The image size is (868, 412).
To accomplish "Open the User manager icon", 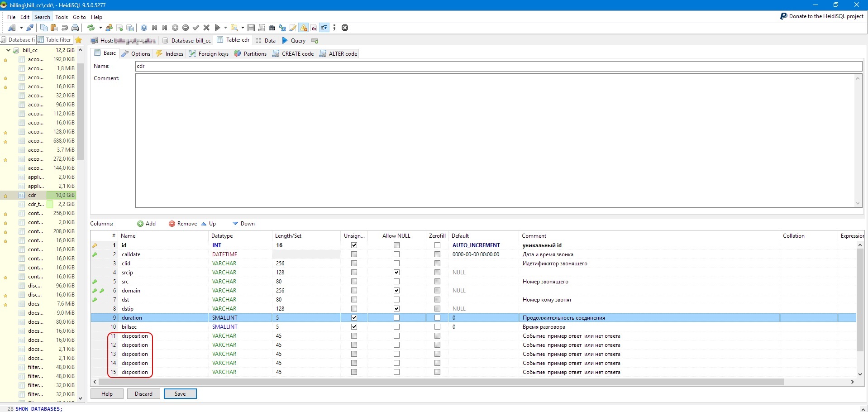I will coord(110,28).
